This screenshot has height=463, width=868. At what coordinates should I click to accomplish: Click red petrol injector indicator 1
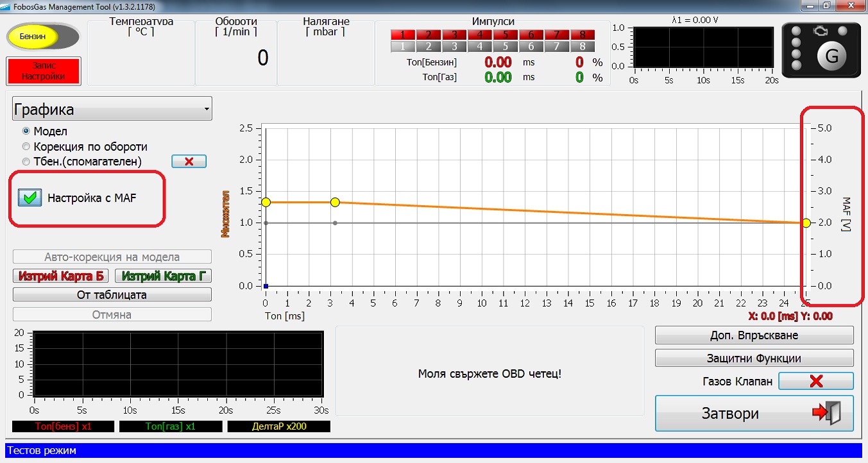coord(403,35)
